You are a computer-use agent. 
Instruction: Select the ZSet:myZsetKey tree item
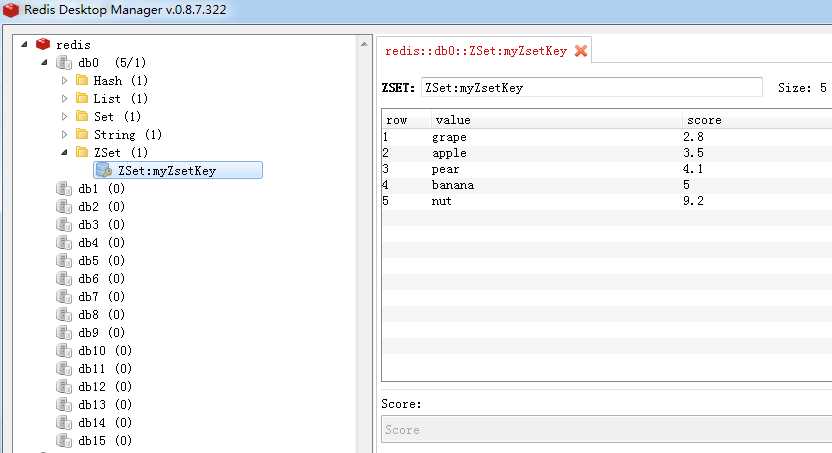(x=178, y=170)
